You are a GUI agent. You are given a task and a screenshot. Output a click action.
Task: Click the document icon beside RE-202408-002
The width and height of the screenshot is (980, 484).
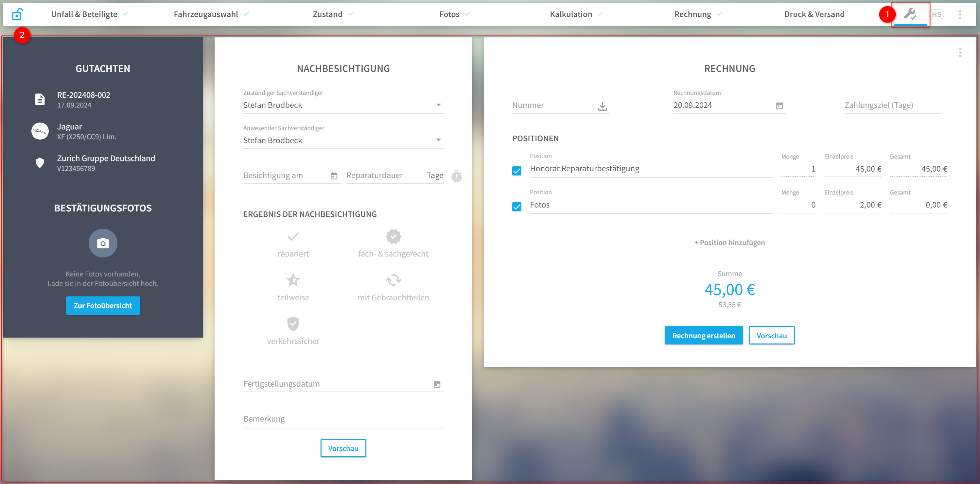click(x=40, y=100)
